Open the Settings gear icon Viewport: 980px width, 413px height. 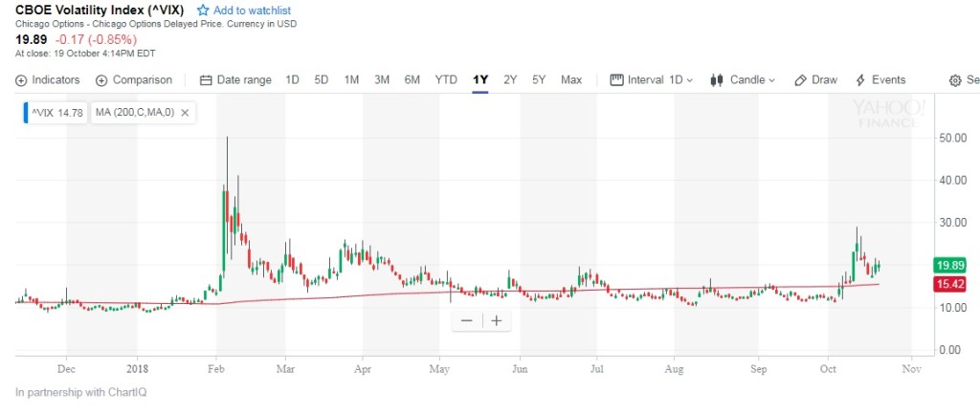click(955, 80)
